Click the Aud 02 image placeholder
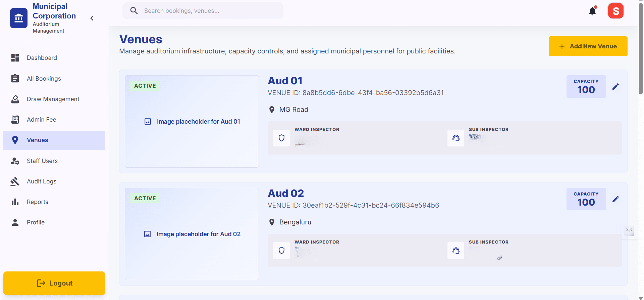The width and height of the screenshot is (644, 300). pos(192,234)
